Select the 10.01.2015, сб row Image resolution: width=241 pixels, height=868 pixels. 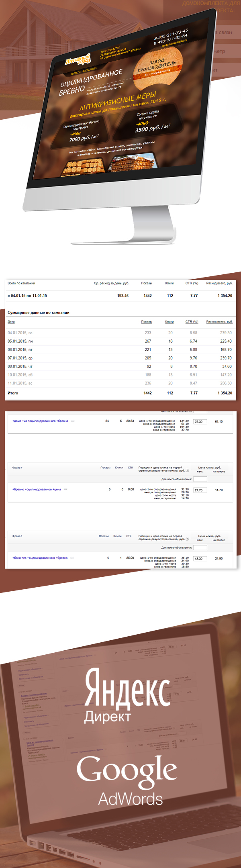[120, 375]
